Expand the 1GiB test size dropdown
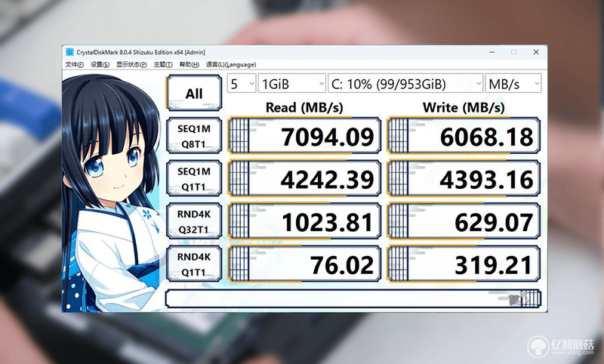This screenshot has width=604, height=364. click(x=292, y=84)
